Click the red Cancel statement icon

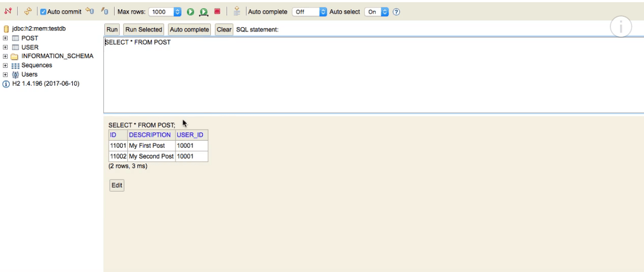click(217, 11)
